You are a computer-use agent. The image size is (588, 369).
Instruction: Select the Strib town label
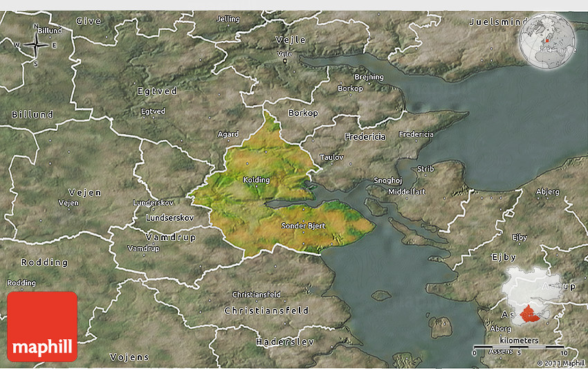point(425,168)
